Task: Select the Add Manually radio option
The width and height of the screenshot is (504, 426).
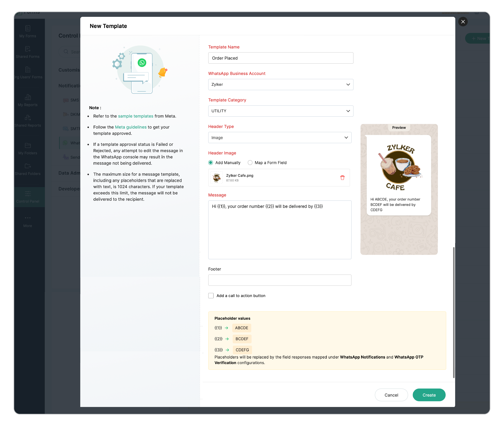Action: click(x=211, y=163)
